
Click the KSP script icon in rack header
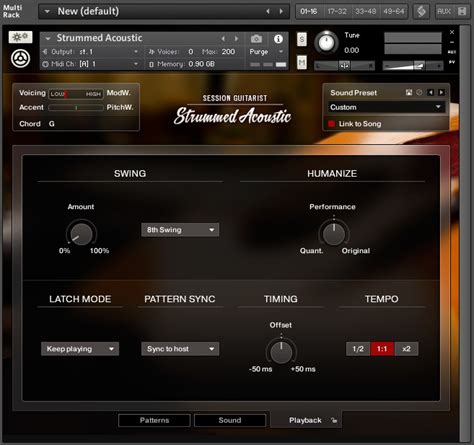tap(421, 11)
